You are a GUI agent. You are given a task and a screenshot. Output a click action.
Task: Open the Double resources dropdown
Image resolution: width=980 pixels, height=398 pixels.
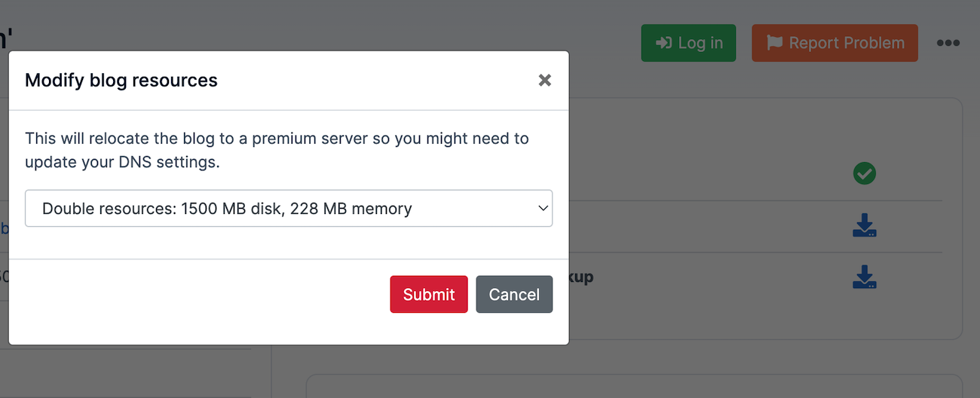(289, 208)
